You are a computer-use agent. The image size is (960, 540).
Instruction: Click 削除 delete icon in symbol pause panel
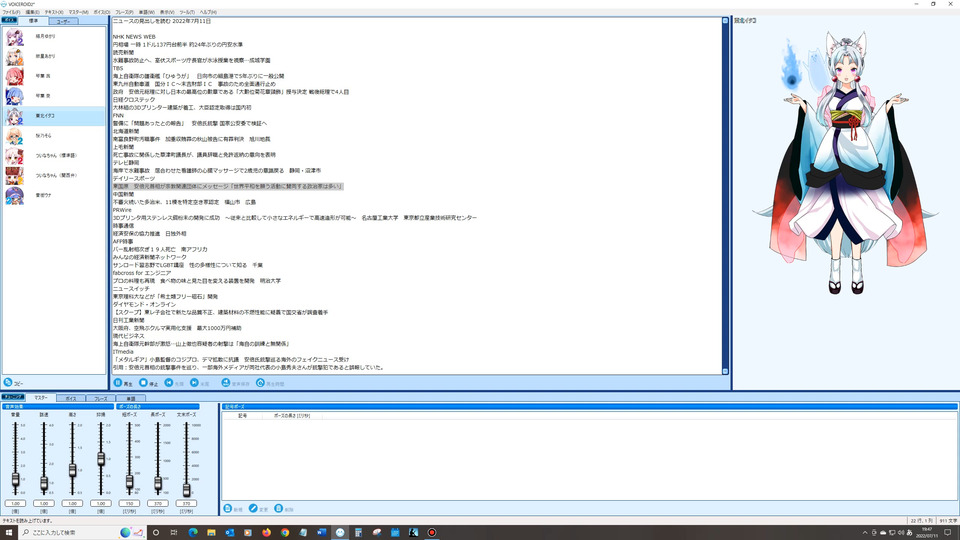[x=279, y=509]
